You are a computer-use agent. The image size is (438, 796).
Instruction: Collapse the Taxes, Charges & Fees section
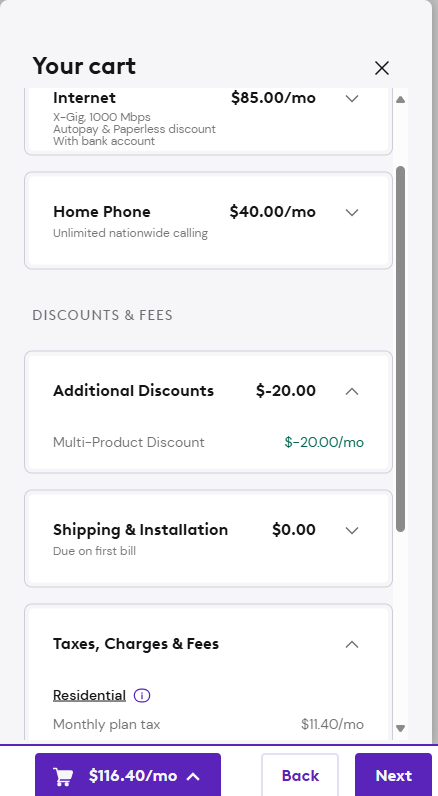pyautogui.click(x=352, y=644)
